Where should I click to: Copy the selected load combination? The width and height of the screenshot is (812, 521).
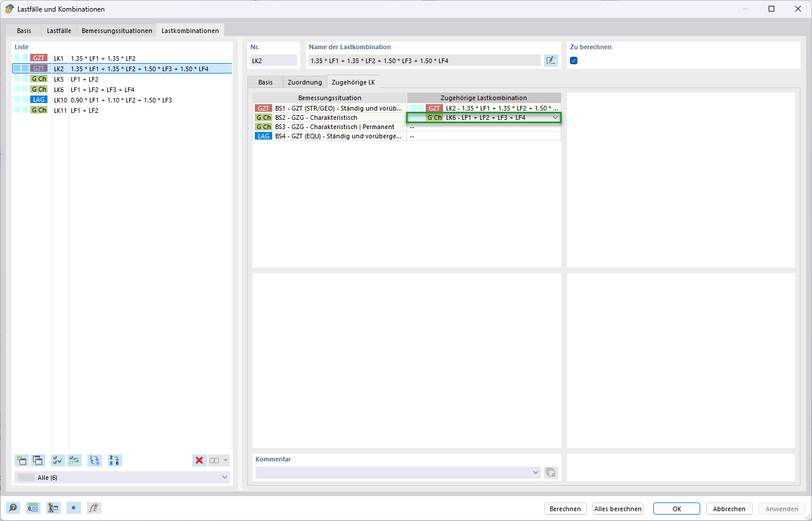click(x=38, y=460)
